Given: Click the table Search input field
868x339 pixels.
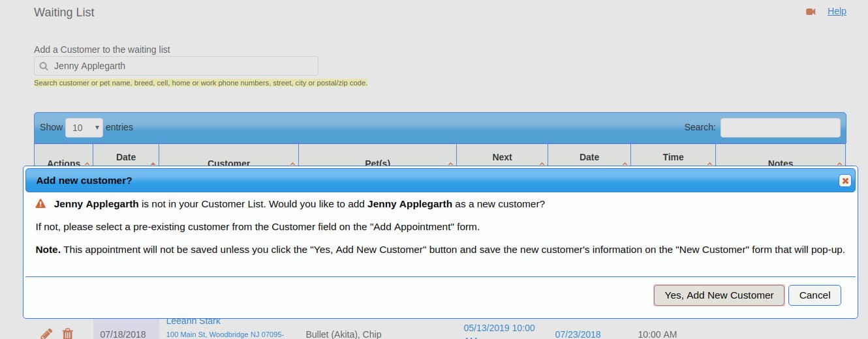Looking at the screenshot, I should click(x=780, y=128).
